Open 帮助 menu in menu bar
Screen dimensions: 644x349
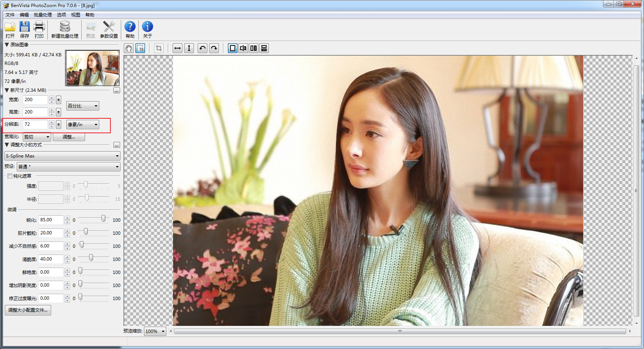click(90, 15)
